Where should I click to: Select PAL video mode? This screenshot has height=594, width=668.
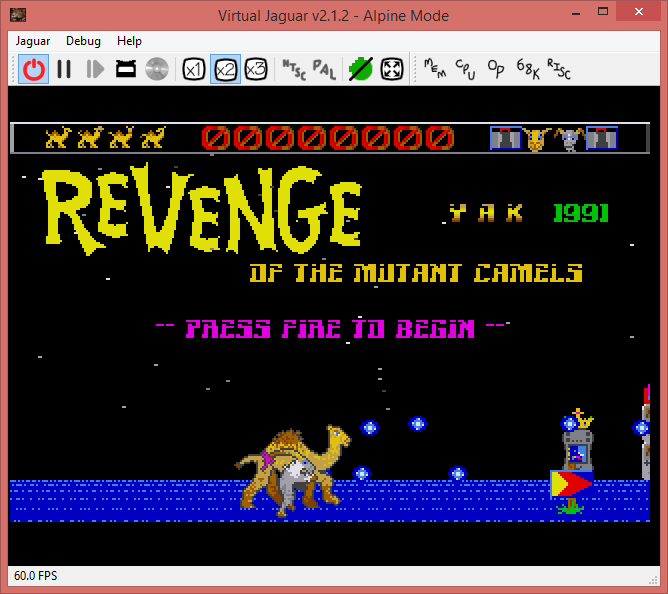(x=324, y=69)
